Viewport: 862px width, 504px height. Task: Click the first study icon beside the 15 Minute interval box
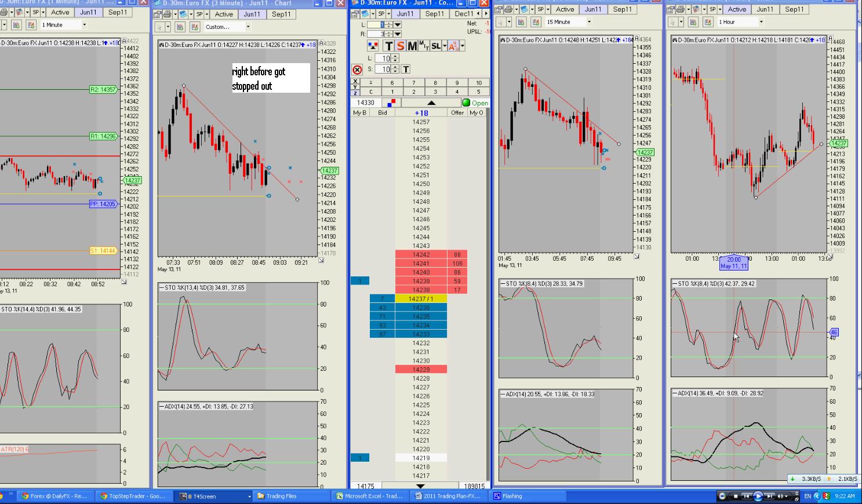tap(521, 22)
